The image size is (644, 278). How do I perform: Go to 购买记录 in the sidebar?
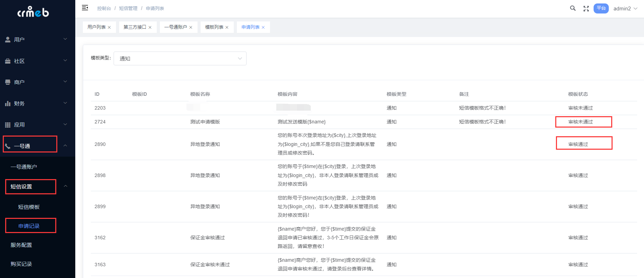pos(21,264)
